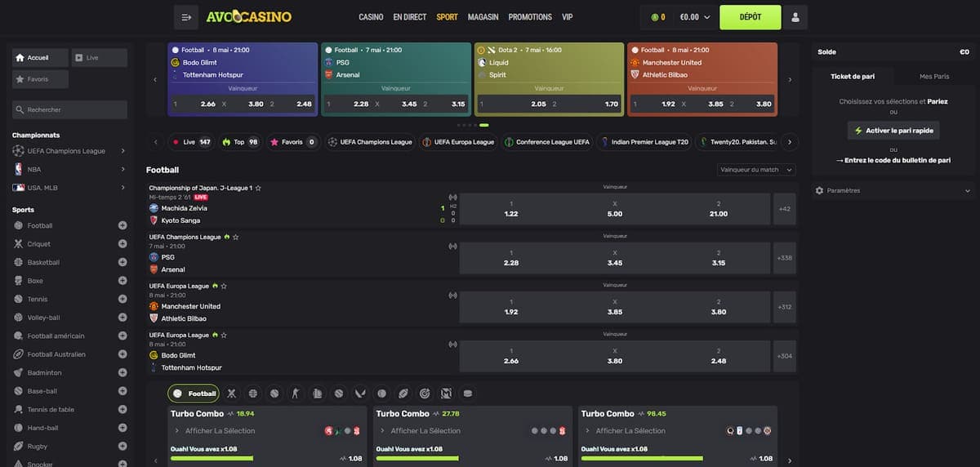Open the Vainqueur du match dropdown
The height and width of the screenshot is (467, 980).
pyautogui.click(x=756, y=170)
